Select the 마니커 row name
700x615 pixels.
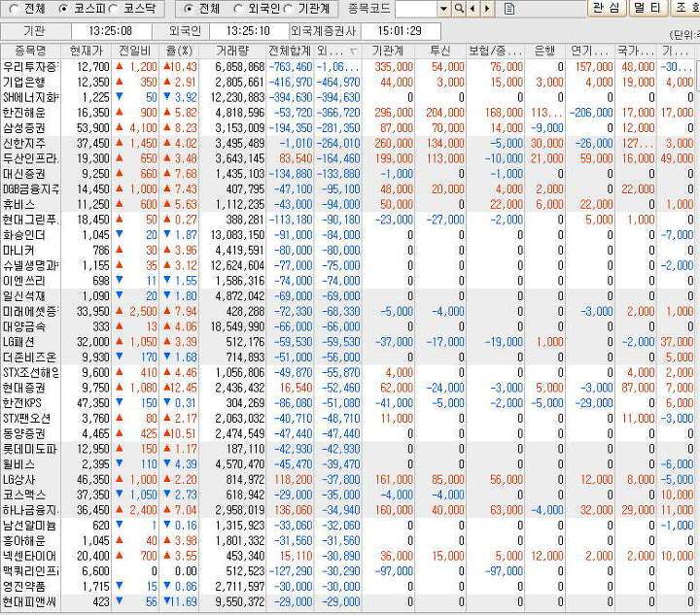tap(18, 251)
